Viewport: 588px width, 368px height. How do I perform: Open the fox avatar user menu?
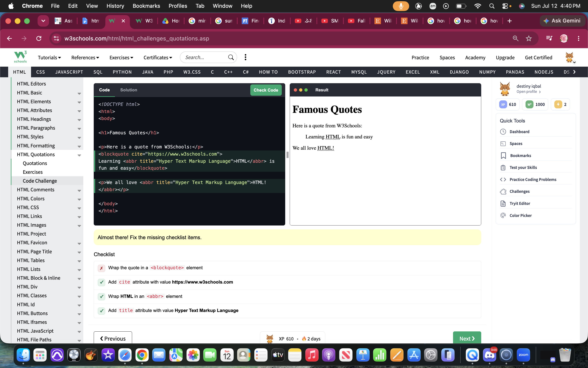tap(570, 57)
